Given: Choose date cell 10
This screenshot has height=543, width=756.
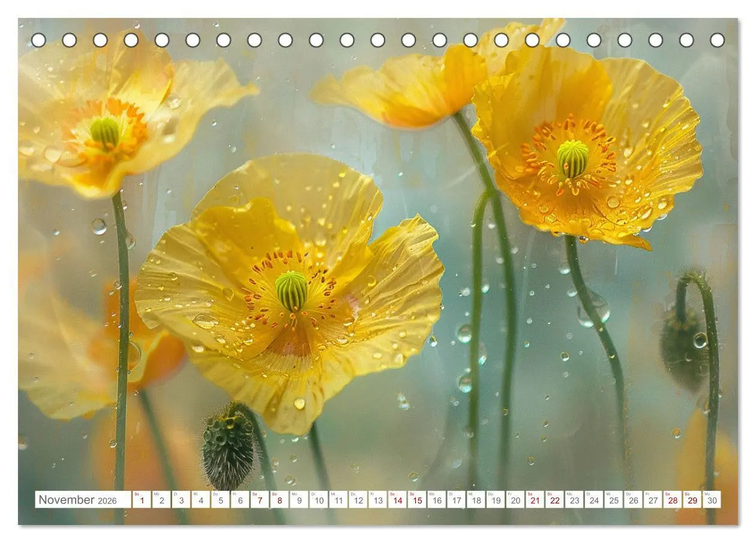Looking at the screenshot, I should coord(319,499).
